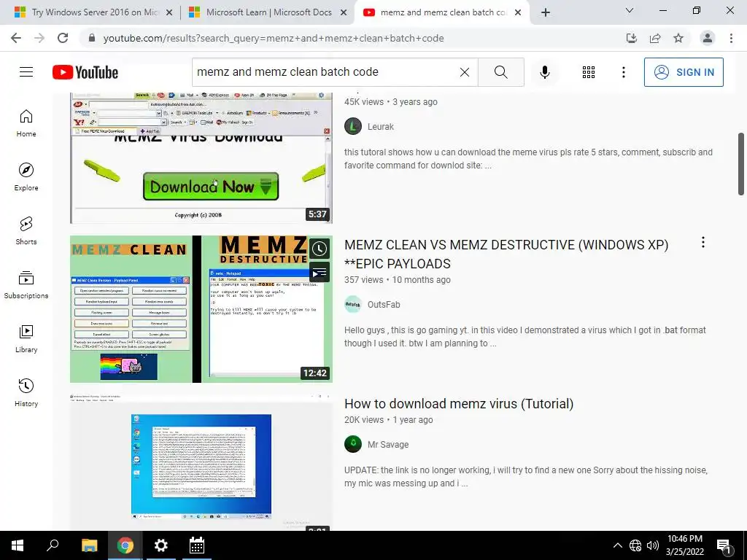
Task: Open MEMZ Virus Download video thumbnail
Action: 201,158
